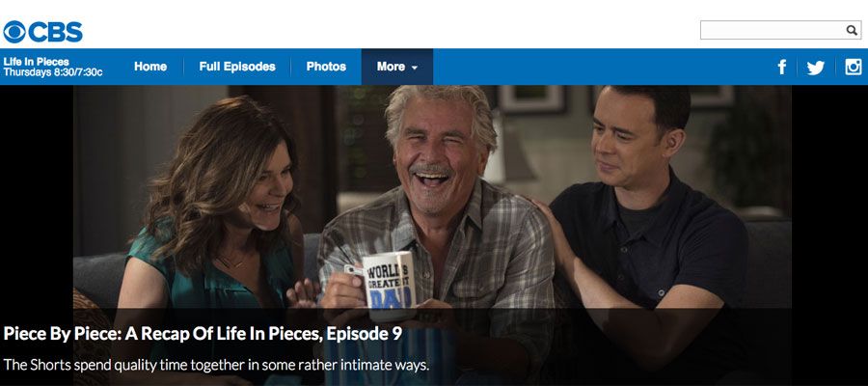Open the Photos nav item
Viewport: 868px width, 386px height.
(326, 67)
